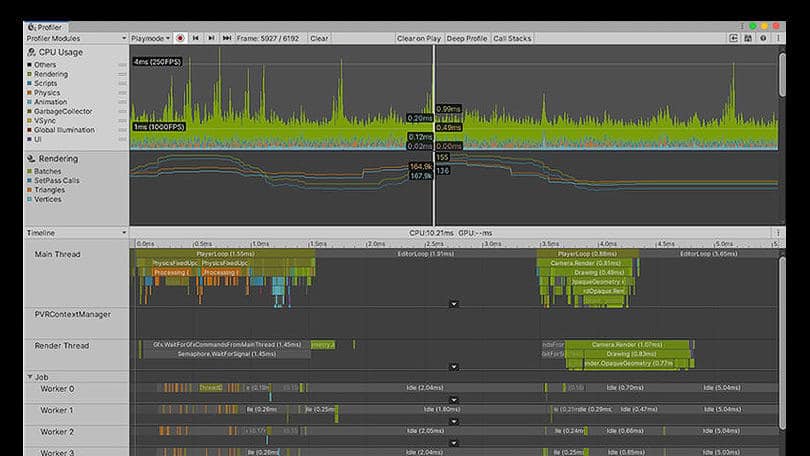810x456 pixels.
Task: Click the selected frame marker in CPU chart
Action: tap(434, 97)
